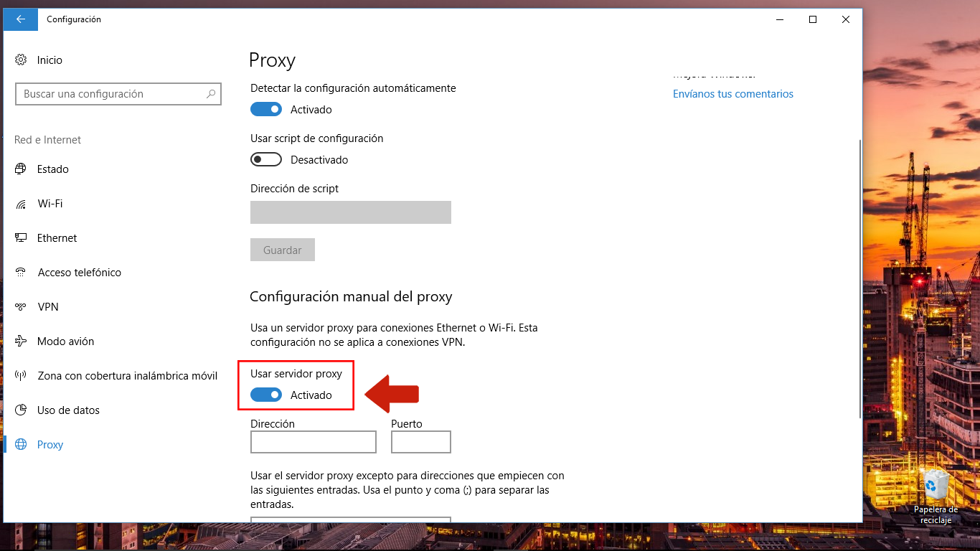Click the Dirección proxy address field
Image resolution: width=980 pixels, height=551 pixels.
point(313,442)
